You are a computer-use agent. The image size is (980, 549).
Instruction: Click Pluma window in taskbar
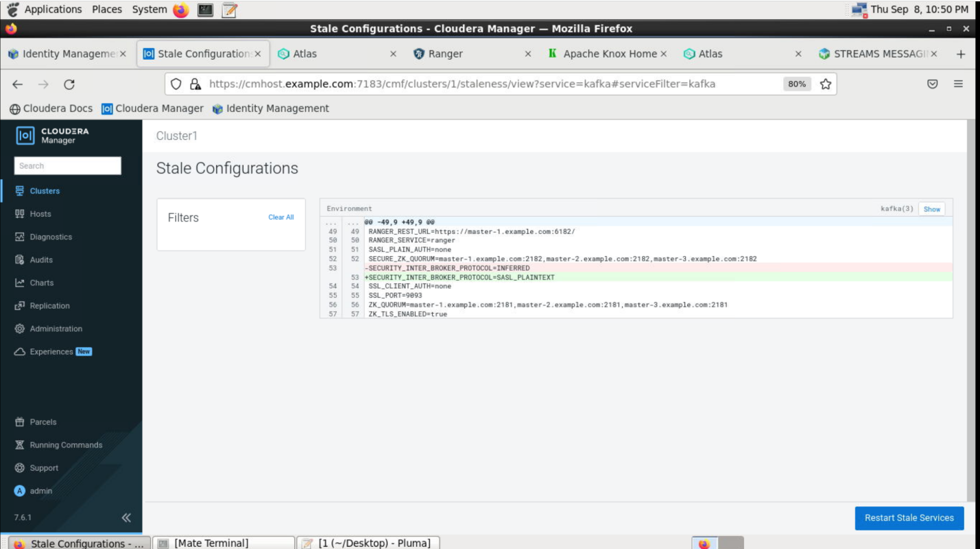click(368, 543)
